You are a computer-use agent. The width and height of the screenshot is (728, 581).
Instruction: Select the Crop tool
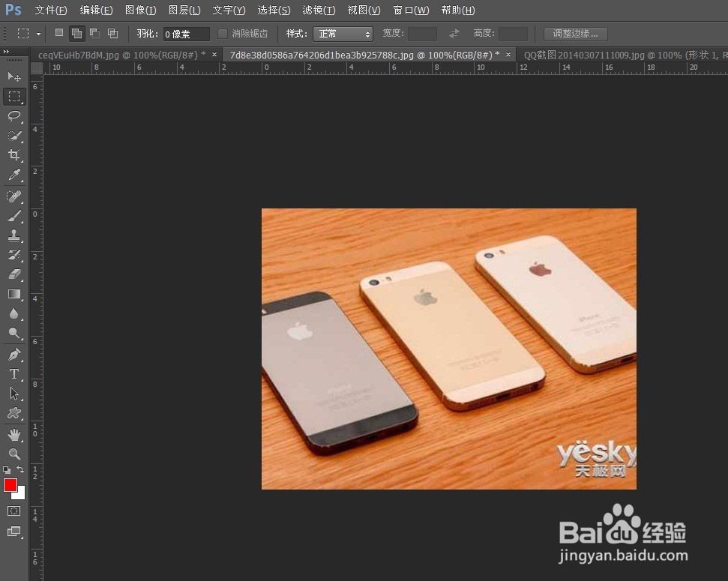coord(14,154)
